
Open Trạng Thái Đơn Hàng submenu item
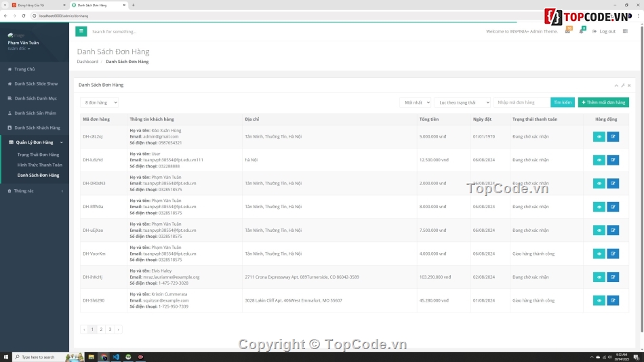tap(38, 155)
